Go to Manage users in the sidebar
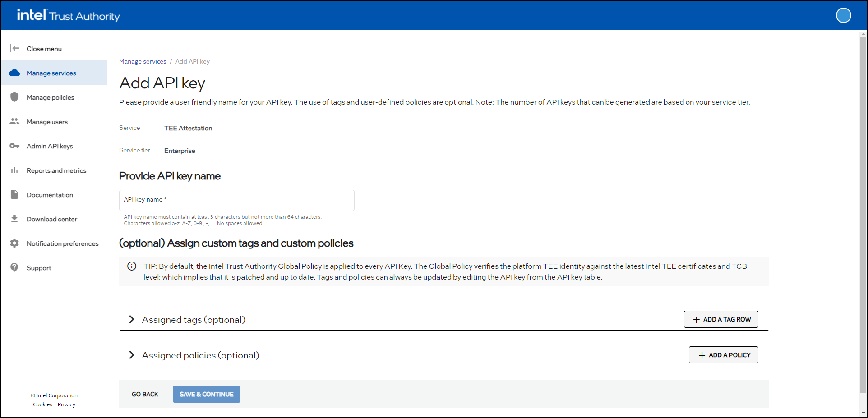868x418 pixels. tap(54, 121)
